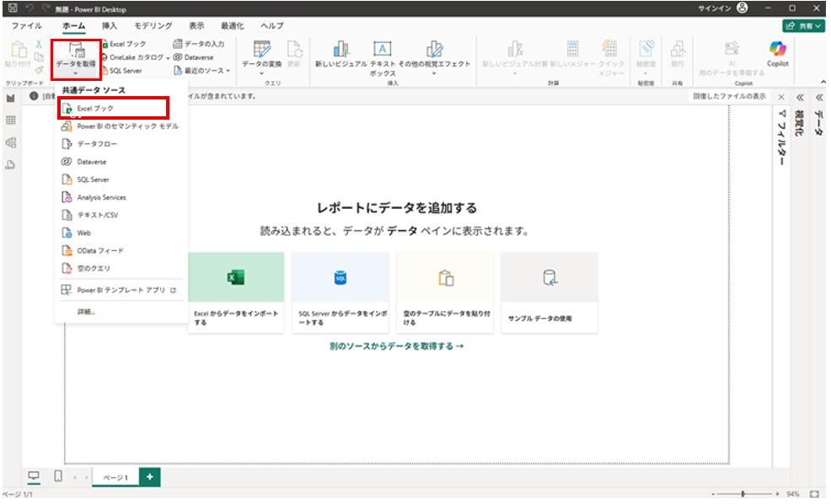Viewport: 831px width, 504px height.
Task: Switch to the モデリング tab
Action: point(153,25)
